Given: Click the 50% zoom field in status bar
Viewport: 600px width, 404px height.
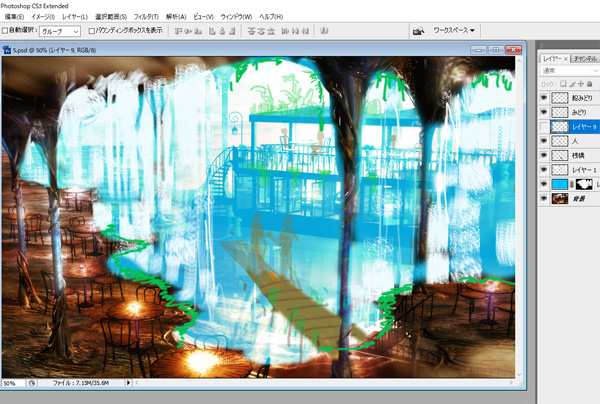Looking at the screenshot, I should pyautogui.click(x=13, y=383).
